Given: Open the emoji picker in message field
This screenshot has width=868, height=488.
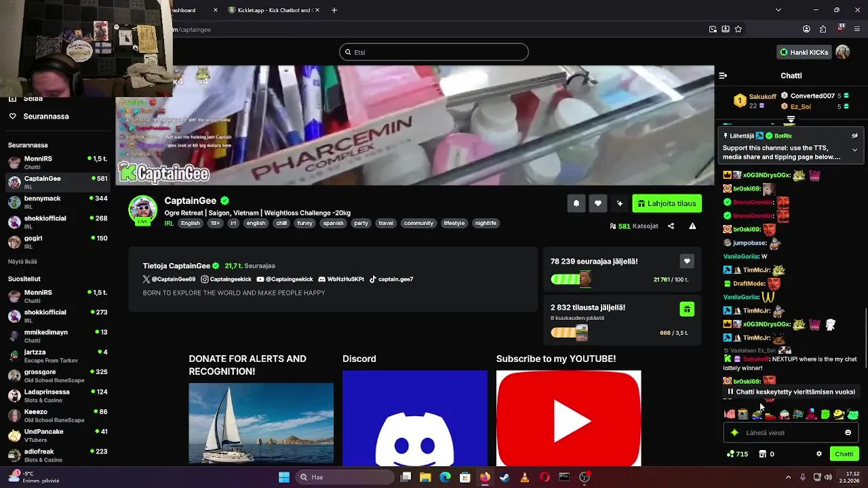Looking at the screenshot, I should pos(848,432).
